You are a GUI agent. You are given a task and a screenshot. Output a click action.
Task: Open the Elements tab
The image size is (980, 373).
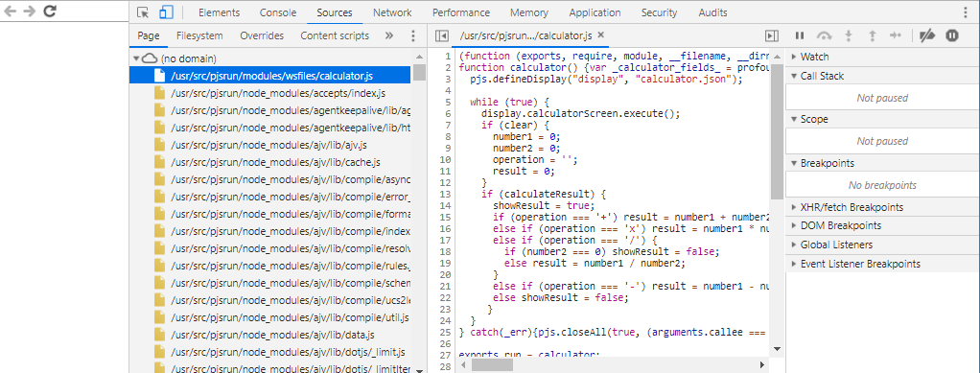[x=219, y=12]
